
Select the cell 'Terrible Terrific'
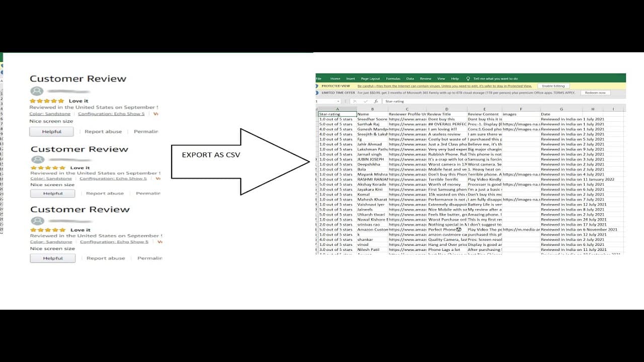447,179
